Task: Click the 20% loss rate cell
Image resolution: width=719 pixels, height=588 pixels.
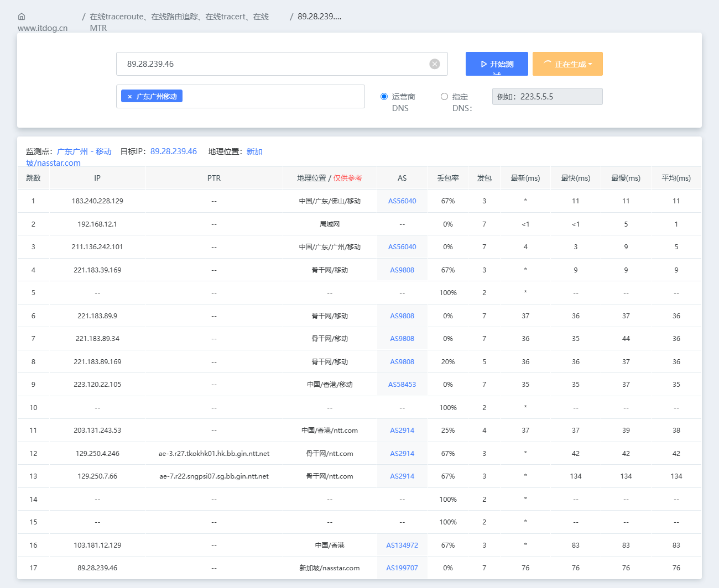Action: point(448,362)
